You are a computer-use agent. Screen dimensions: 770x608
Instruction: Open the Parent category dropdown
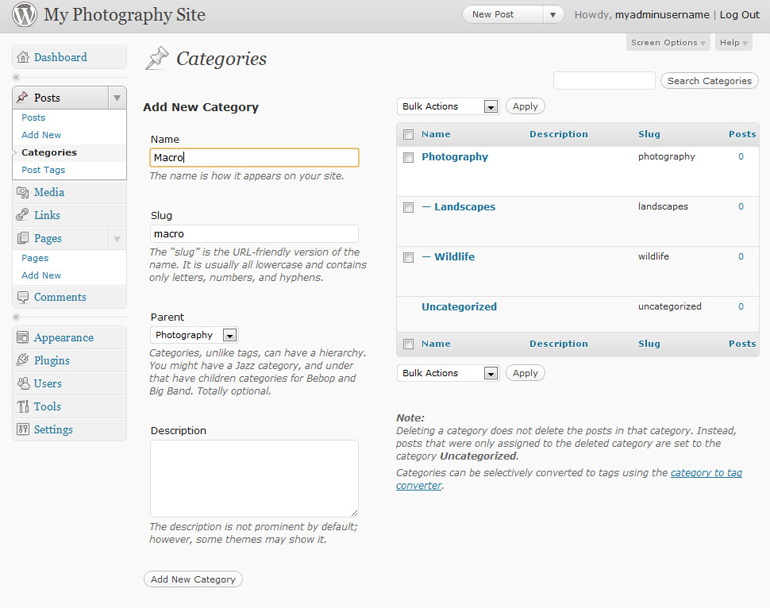pos(229,335)
